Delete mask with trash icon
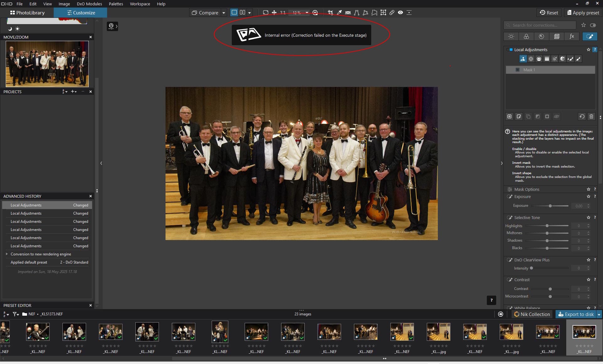The width and height of the screenshot is (603, 364). pyautogui.click(x=591, y=116)
